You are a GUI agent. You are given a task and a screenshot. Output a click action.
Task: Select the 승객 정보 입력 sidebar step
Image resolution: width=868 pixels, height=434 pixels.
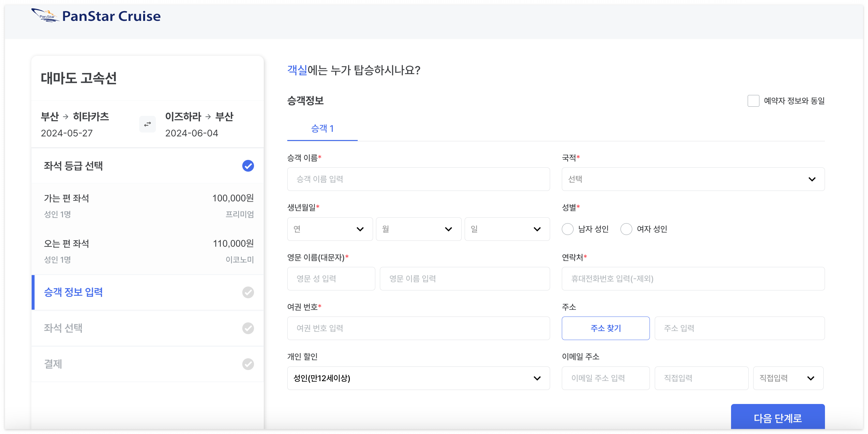(73, 292)
